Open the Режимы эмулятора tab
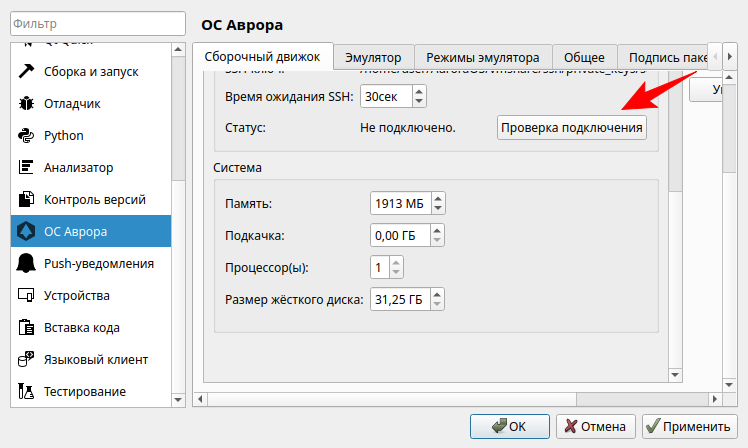Image resolution: width=748 pixels, height=448 pixels. pos(483,57)
